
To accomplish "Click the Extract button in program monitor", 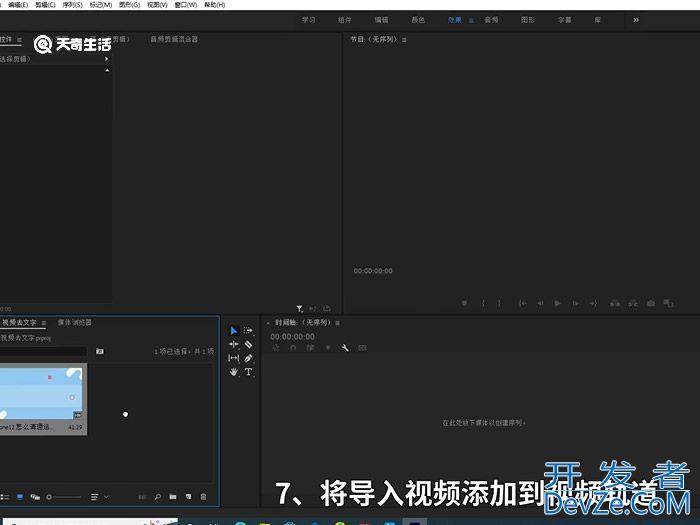I will 633,304.
